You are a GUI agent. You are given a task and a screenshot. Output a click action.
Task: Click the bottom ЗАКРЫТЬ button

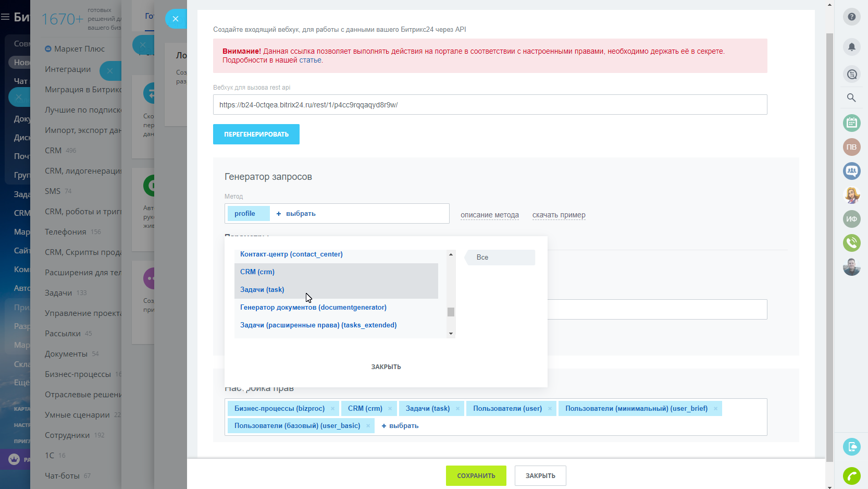tap(540, 476)
